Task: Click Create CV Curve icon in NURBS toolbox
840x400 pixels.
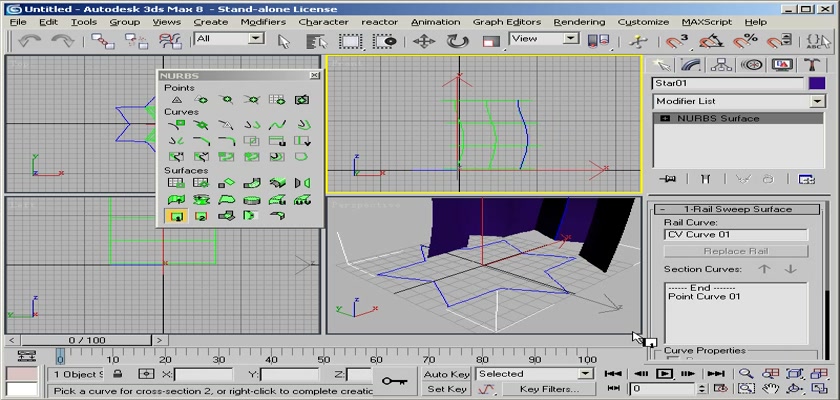Action: (x=176, y=125)
